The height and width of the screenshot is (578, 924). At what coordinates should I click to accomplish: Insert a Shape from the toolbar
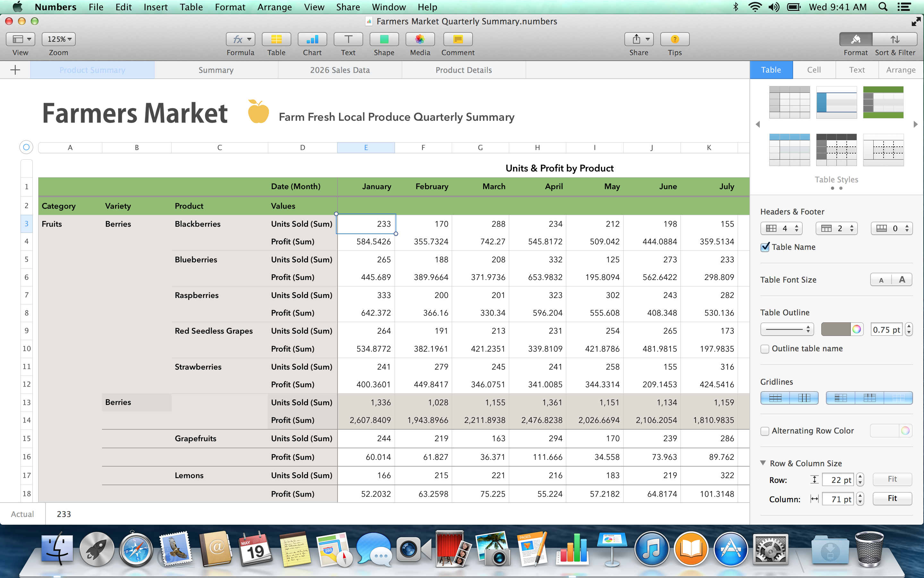384,39
